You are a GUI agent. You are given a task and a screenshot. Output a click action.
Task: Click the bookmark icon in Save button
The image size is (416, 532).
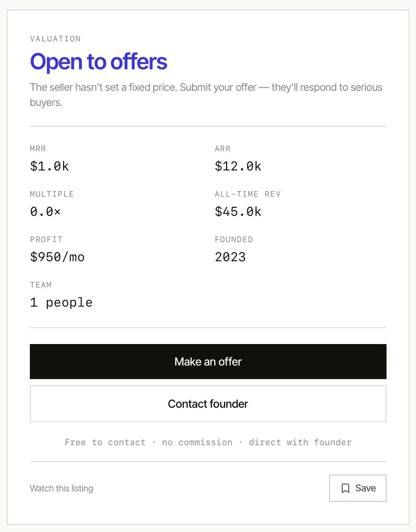(x=345, y=488)
